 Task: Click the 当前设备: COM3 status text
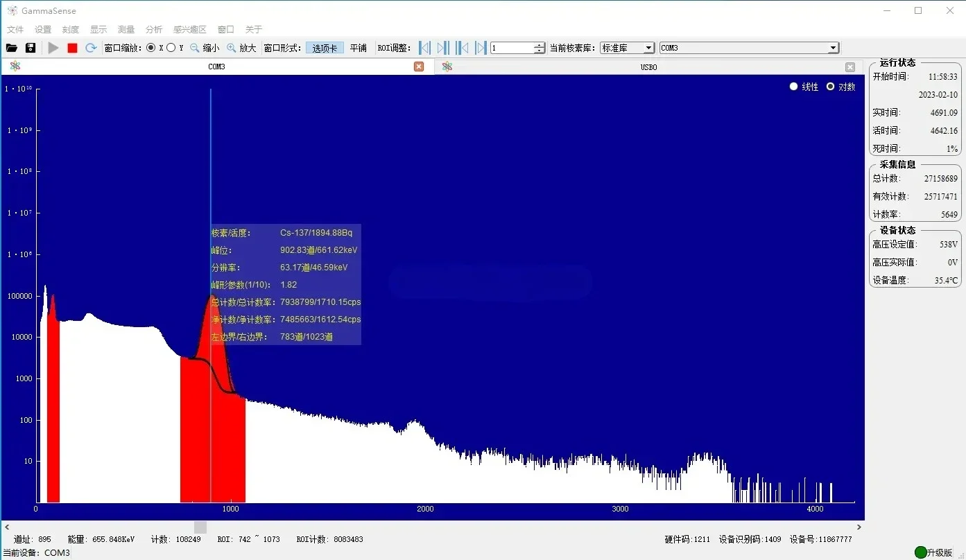(36, 553)
